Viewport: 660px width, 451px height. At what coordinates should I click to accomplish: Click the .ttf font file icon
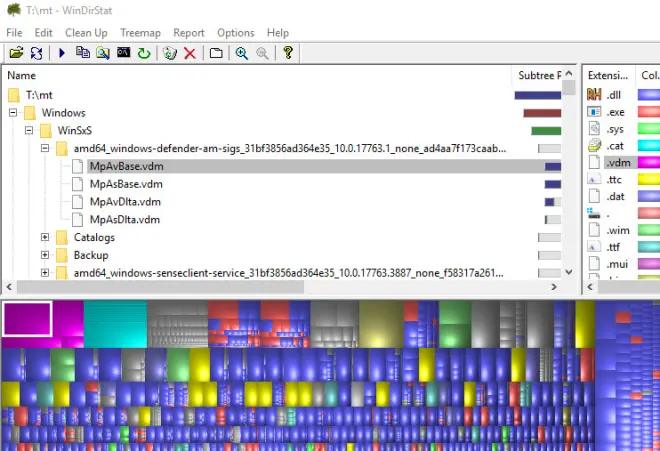coord(594,247)
